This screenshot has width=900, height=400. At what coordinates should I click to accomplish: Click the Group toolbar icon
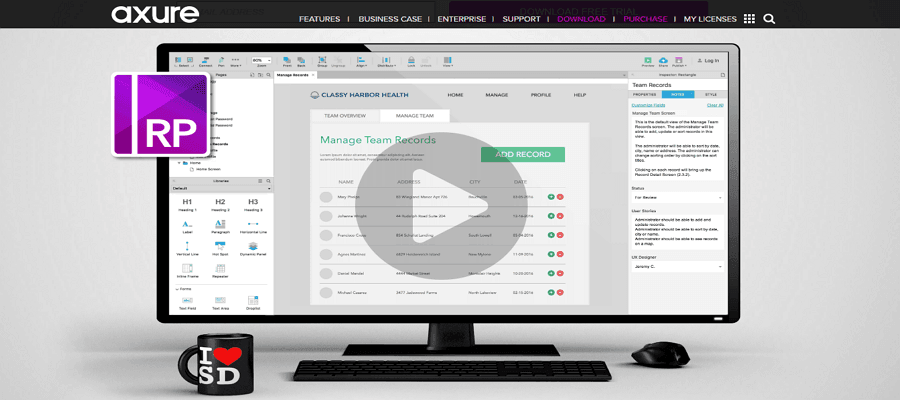[322, 61]
